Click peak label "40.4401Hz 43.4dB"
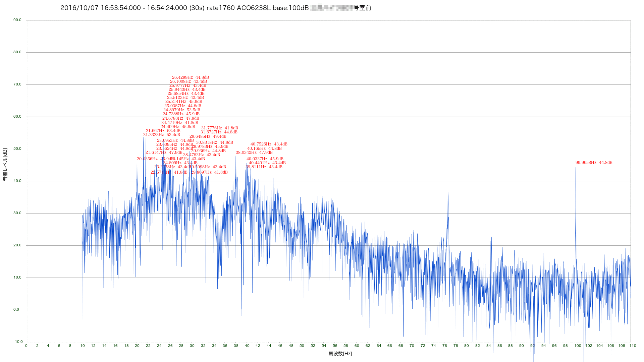This screenshot has width=644, height=362. [267, 163]
